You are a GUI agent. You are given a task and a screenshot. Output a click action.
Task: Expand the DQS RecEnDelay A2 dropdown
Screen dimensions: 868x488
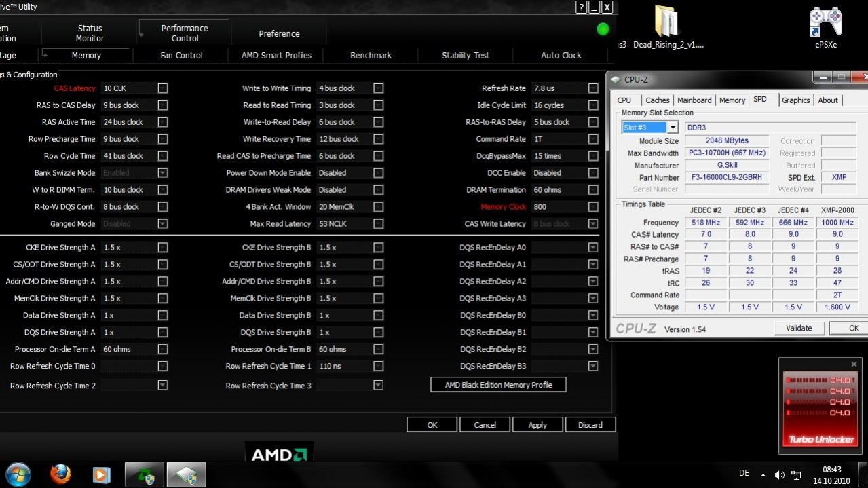coord(594,282)
